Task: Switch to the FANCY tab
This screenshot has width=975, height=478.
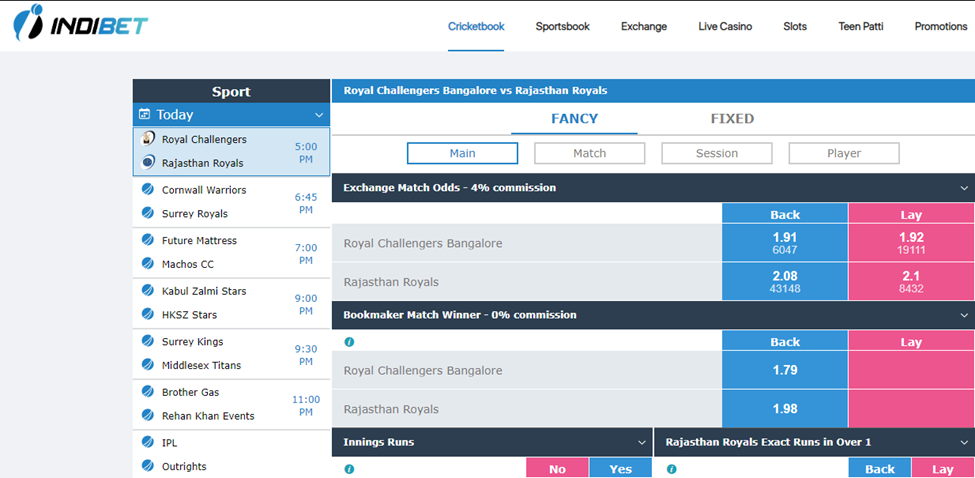Action: (575, 119)
